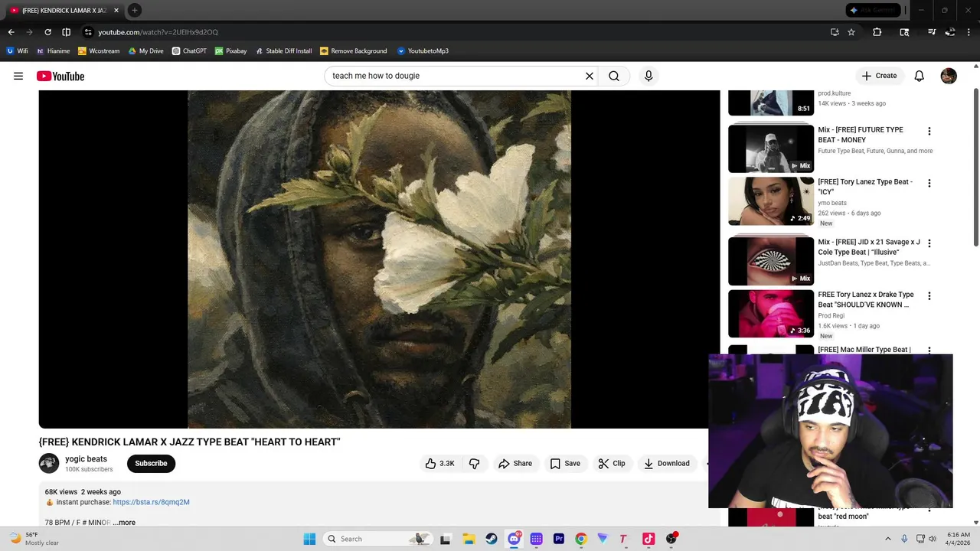Open the Wifi bookmark
This screenshot has height=551, width=980.
click(x=17, y=51)
